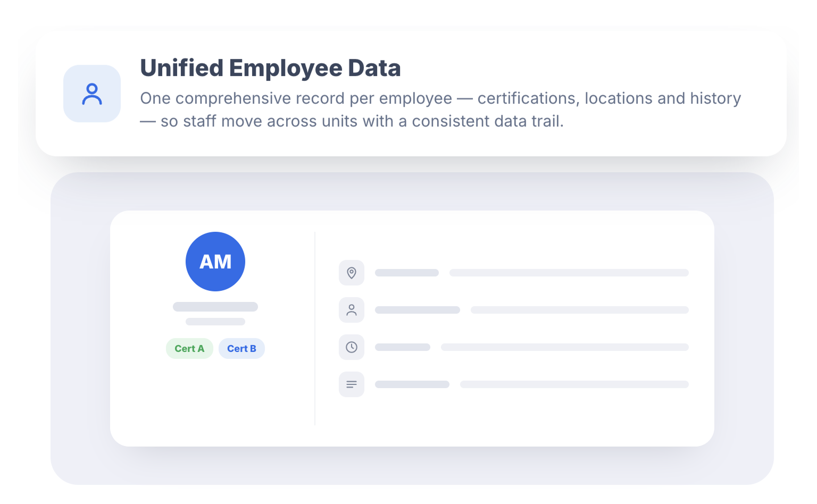Click the location row value placeholder
Viewport: 817px width, 504px height.
(x=569, y=273)
